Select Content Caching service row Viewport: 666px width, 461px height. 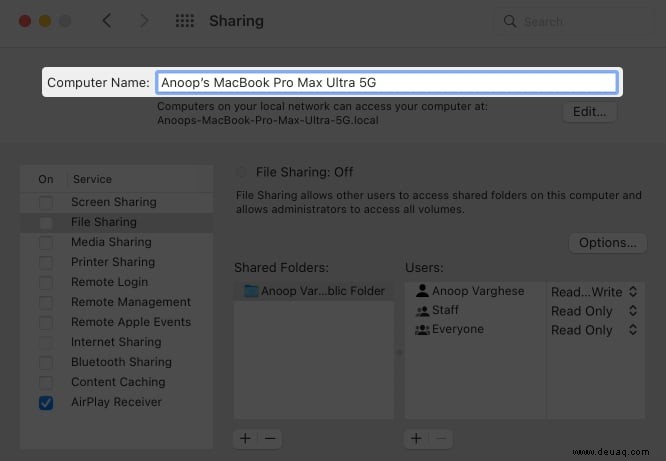pos(116,382)
